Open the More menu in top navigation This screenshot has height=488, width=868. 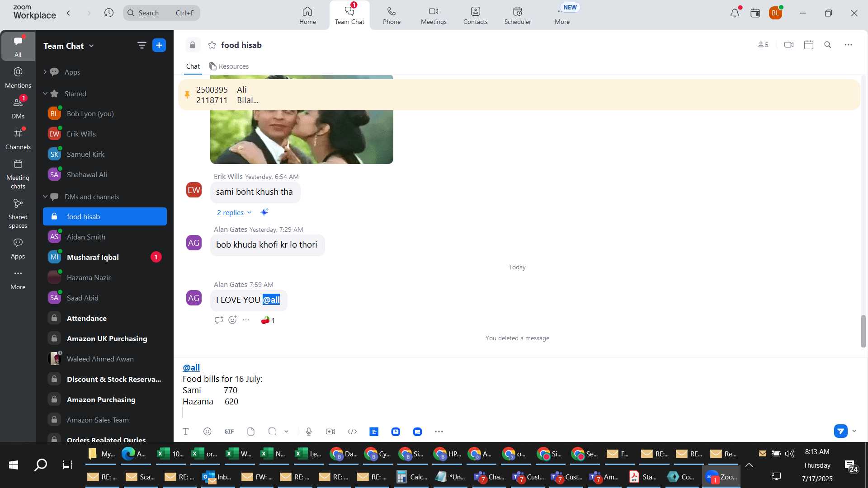pyautogui.click(x=562, y=15)
